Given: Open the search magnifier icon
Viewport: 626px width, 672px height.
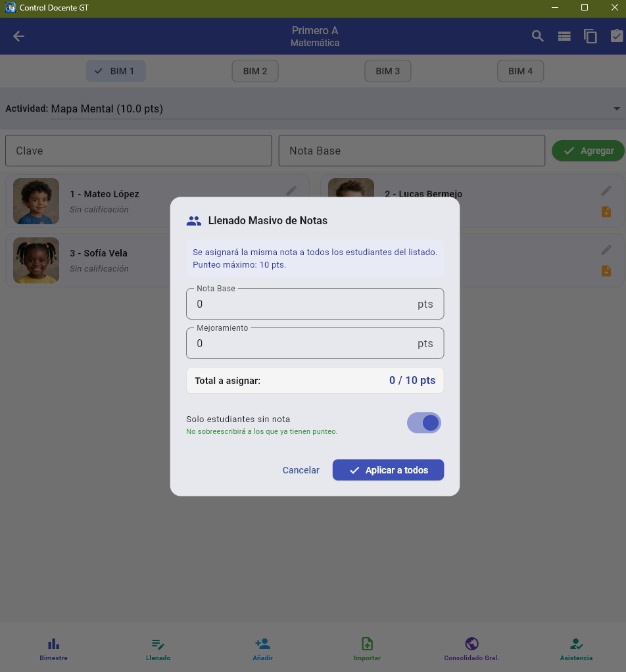Looking at the screenshot, I should [538, 36].
